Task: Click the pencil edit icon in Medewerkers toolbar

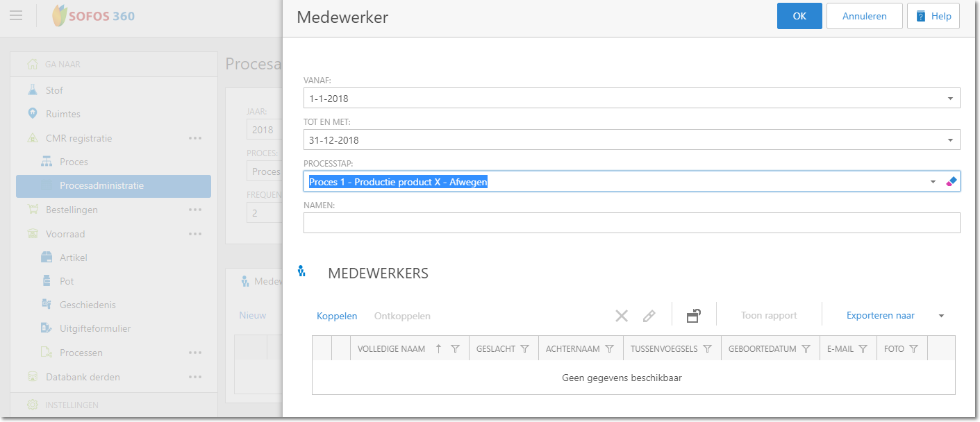Action: 649,316
